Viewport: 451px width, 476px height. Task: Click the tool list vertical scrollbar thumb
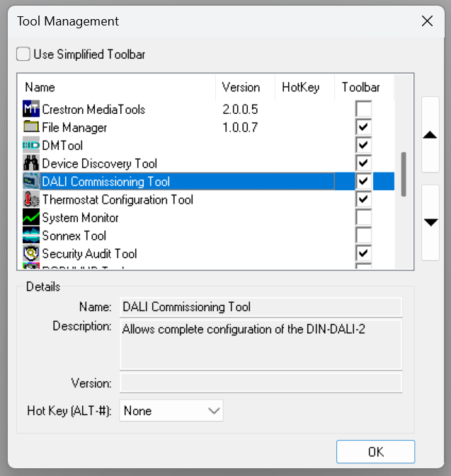(x=404, y=174)
